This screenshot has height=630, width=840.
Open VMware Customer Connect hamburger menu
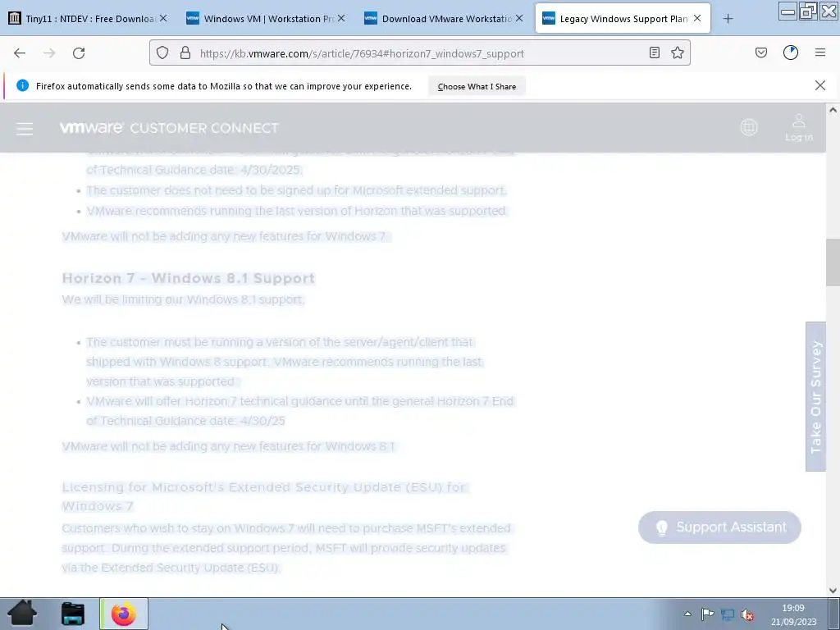click(x=25, y=129)
